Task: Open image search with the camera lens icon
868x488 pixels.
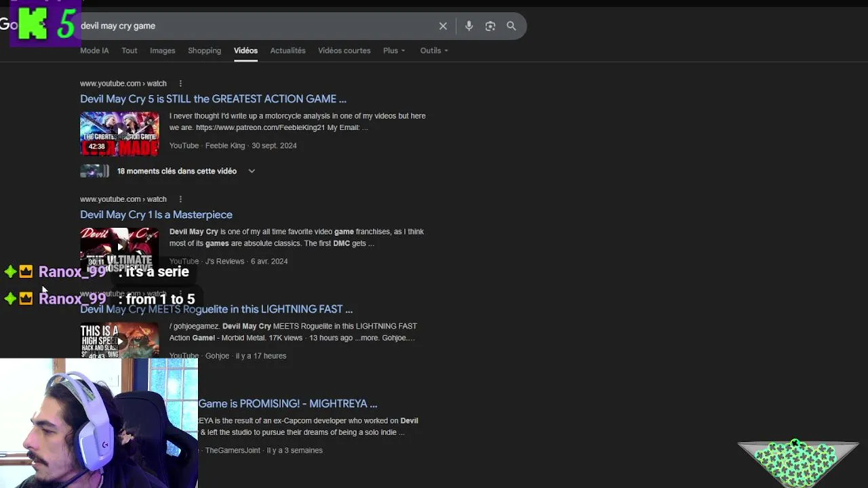Action: click(490, 26)
